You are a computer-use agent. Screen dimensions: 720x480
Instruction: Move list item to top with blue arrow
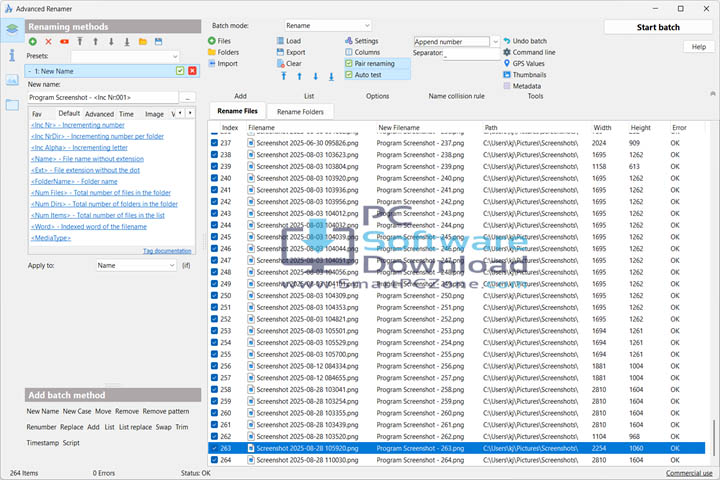[x=284, y=76]
